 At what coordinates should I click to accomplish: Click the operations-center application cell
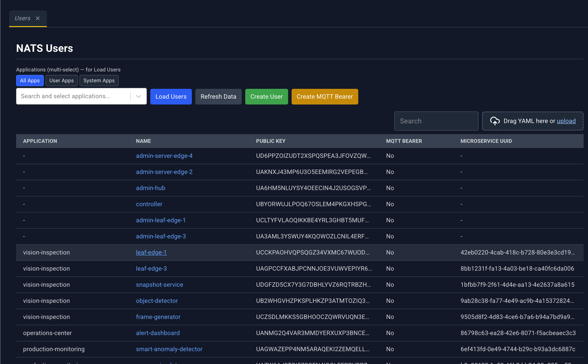tap(47, 333)
